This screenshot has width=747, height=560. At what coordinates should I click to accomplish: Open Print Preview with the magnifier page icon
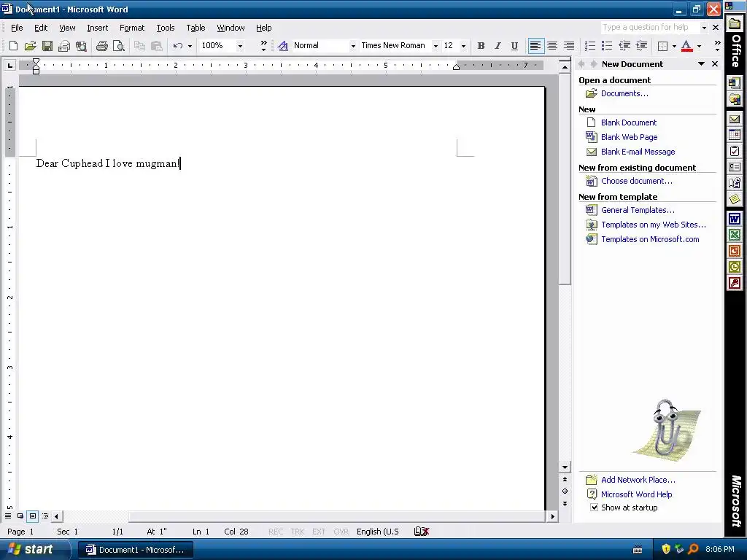tap(118, 46)
